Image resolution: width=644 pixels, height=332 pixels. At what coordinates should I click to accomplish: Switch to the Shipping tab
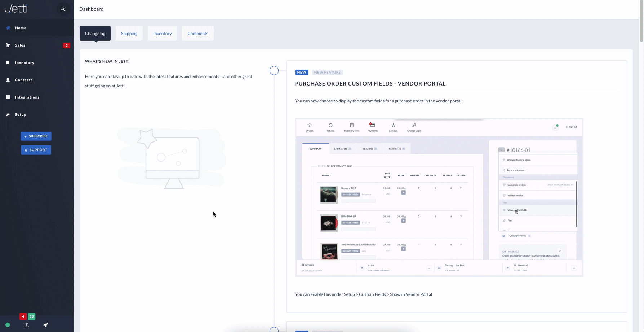tap(129, 33)
